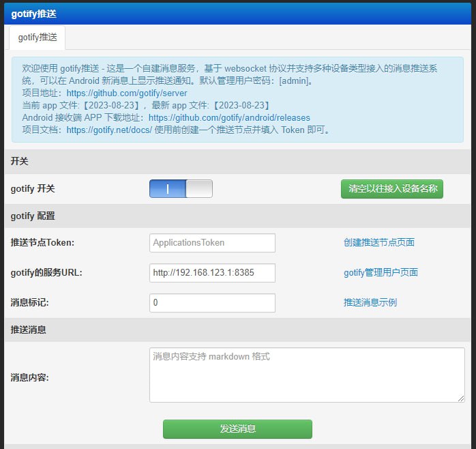Open the gotify管理用户页面 link
Image resolution: width=476 pixels, height=449 pixels.
click(x=381, y=272)
